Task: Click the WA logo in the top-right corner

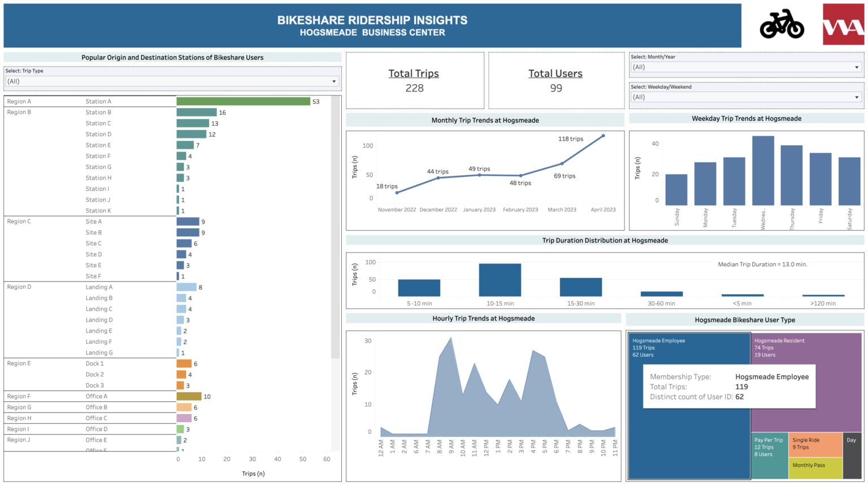Action: coord(843,25)
